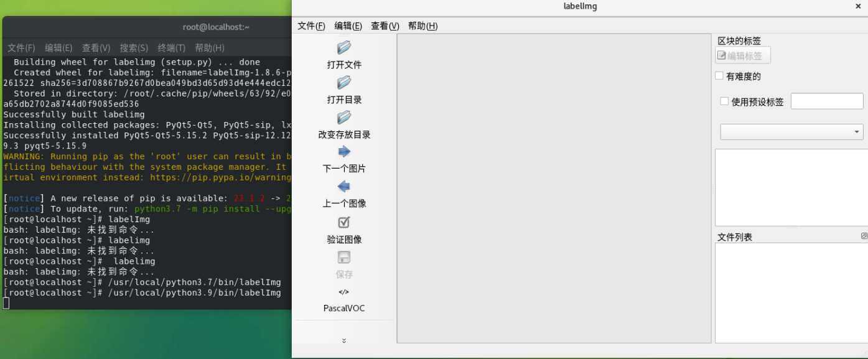Screen dimensions: 868x359
Task: Open labelImg 帮助(H) help menu
Action: (x=422, y=26)
